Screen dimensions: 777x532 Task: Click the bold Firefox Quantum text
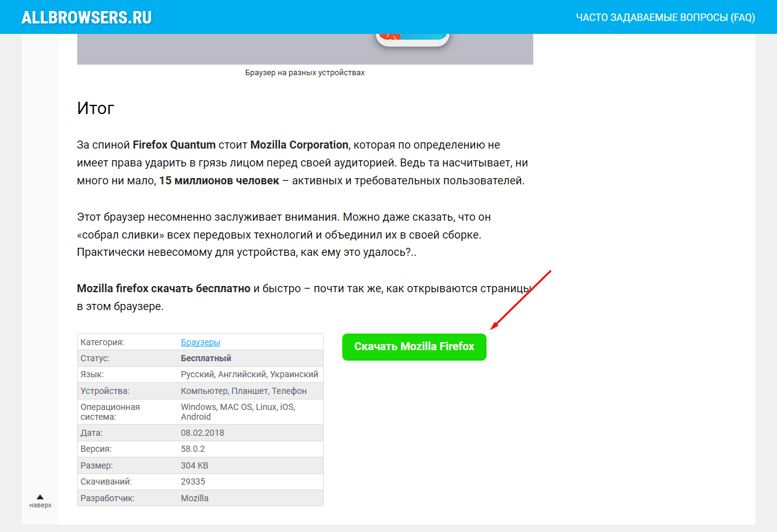(x=174, y=145)
